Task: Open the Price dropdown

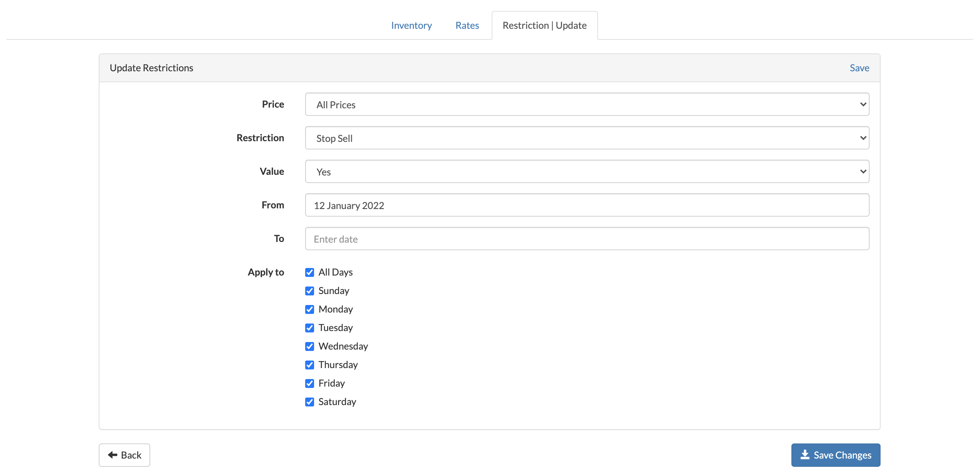Action: pos(587,105)
